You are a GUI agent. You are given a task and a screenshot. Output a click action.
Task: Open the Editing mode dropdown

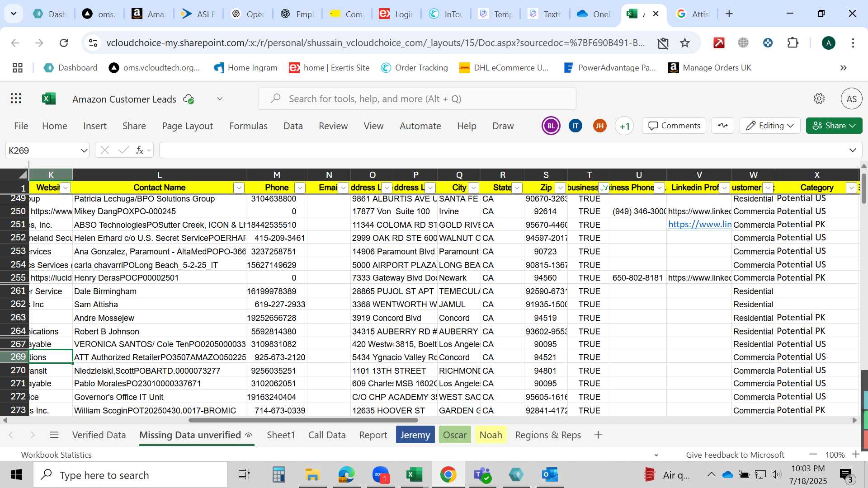pos(770,126)
